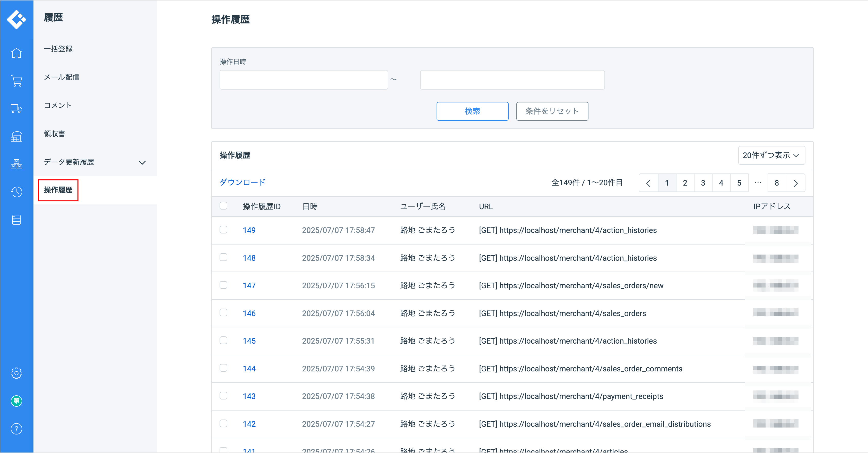The image size is (868, 453).
Task: Click the URL column header
Action: coord(486,206)
